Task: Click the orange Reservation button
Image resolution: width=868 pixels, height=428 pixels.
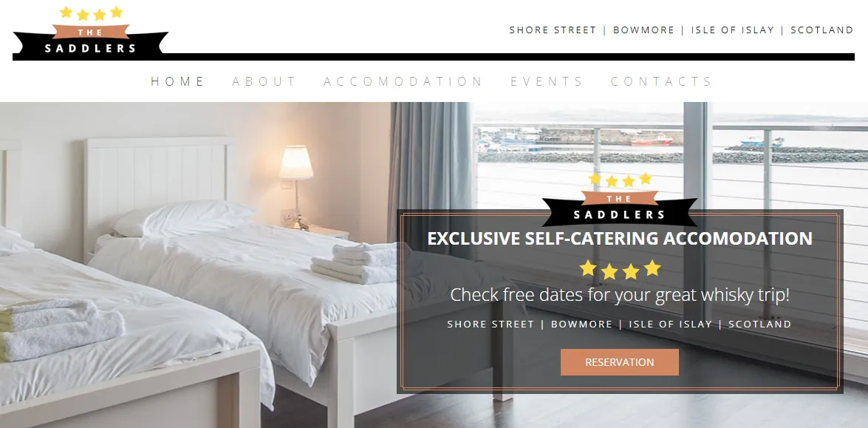Action: point(620,362)
